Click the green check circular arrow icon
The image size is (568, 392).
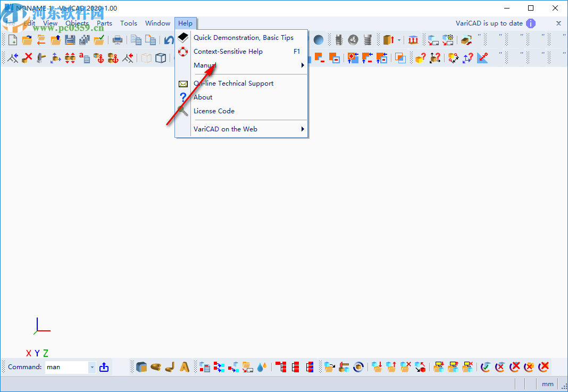486,367
